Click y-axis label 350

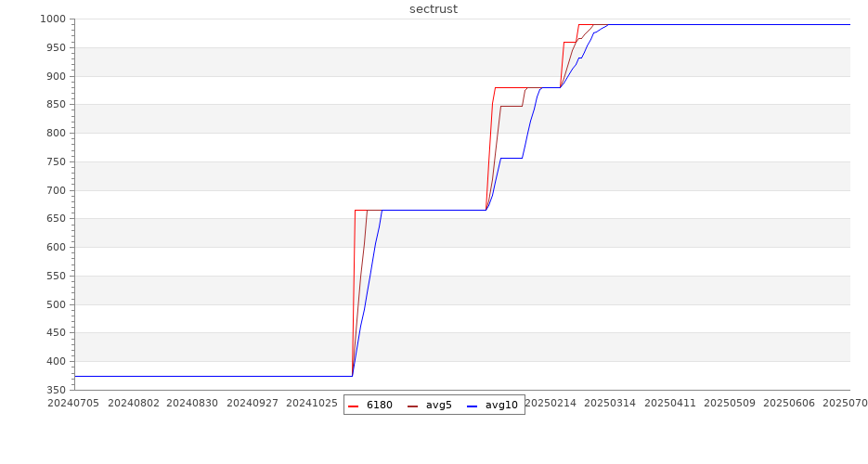pos(56,390)
